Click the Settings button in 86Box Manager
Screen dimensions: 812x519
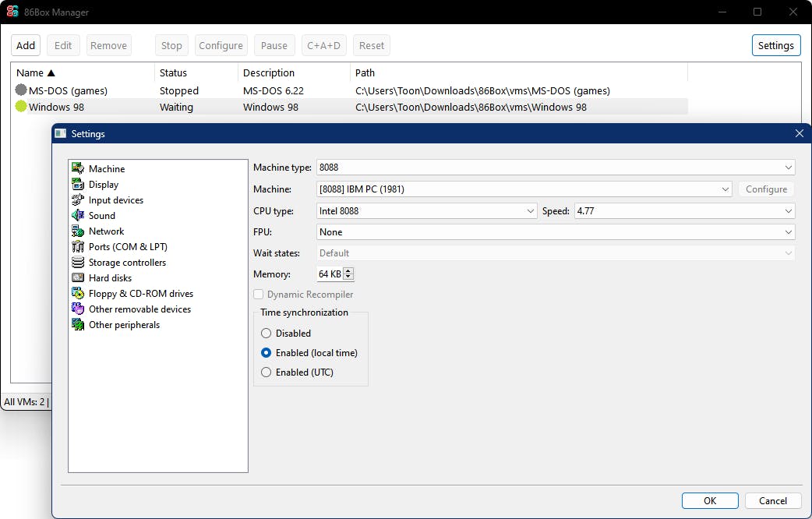pyautogui.click(x=775, y=45)
